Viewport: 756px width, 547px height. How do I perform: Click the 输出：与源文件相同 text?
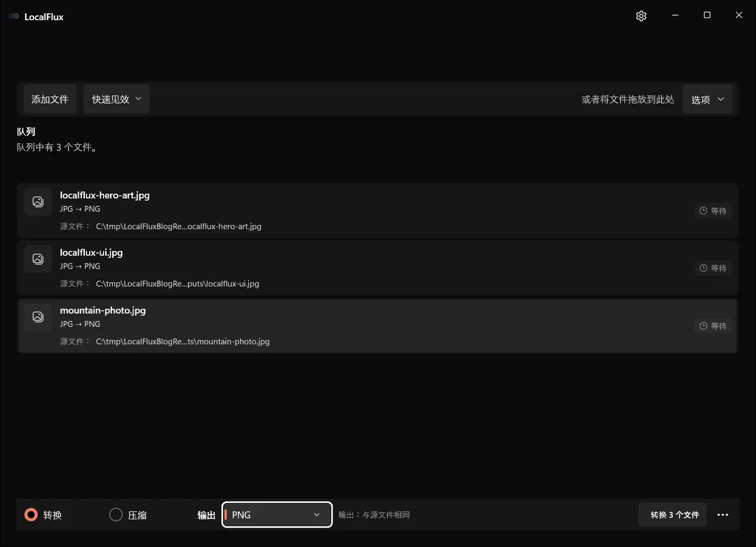374,515
